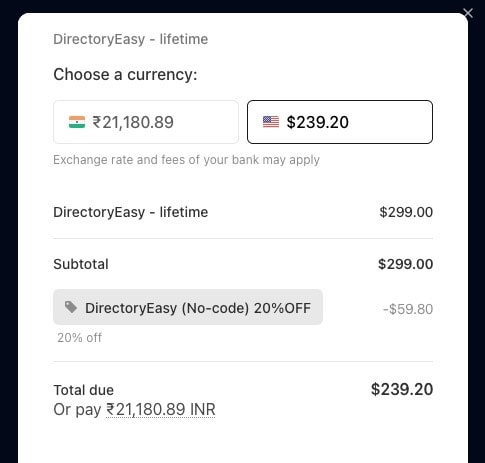Click the Subtotal label
The width and height of the screenshot is (485, 463).
click(81, 264)
